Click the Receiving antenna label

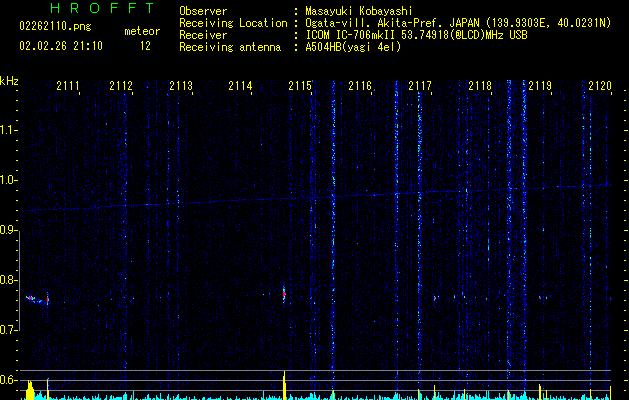[230, 47]
